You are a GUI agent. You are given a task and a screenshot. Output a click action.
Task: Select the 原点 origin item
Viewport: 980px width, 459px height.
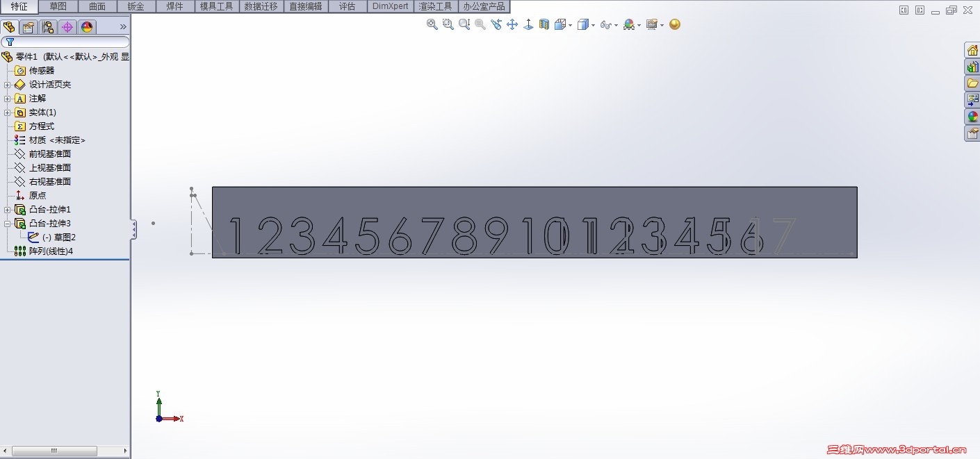30,196
